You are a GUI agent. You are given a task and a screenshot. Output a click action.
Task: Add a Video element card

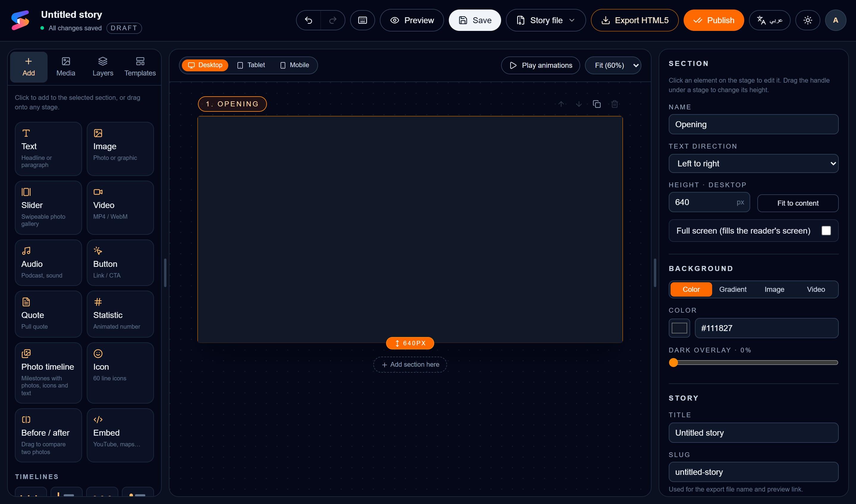pos(120,207)
